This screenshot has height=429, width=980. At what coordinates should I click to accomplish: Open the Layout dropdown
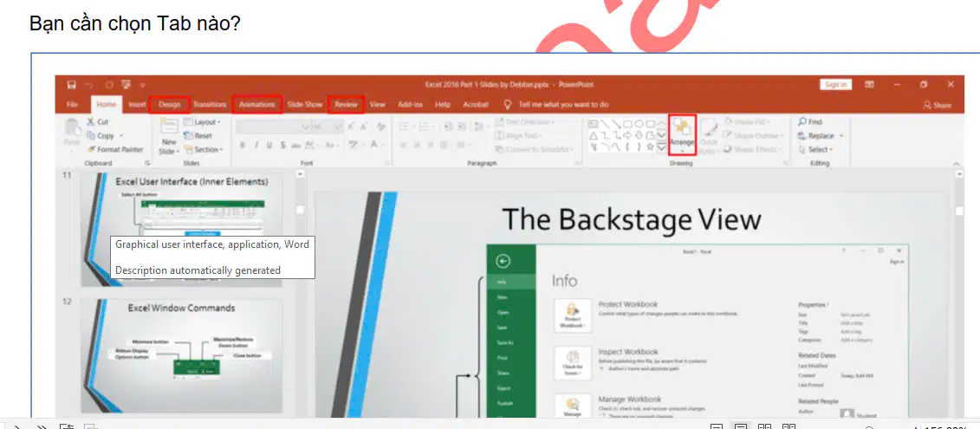click(x=202, y=122)
